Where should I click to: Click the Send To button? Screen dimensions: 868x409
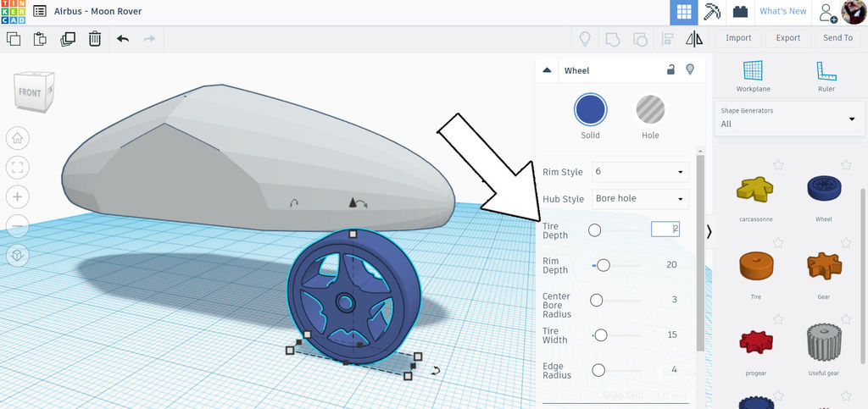click(838, 38)
